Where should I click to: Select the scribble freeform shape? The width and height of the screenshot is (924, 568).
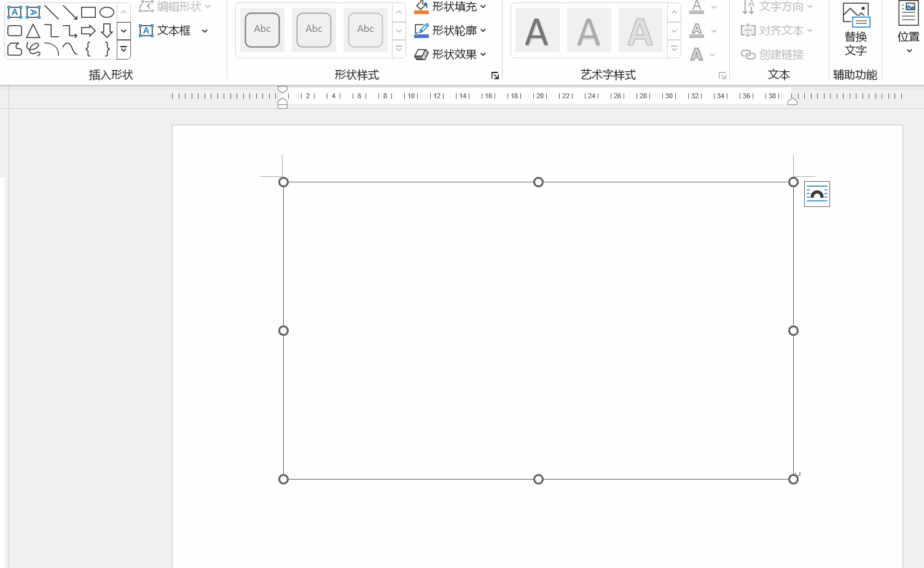click(x=33, y=49)
